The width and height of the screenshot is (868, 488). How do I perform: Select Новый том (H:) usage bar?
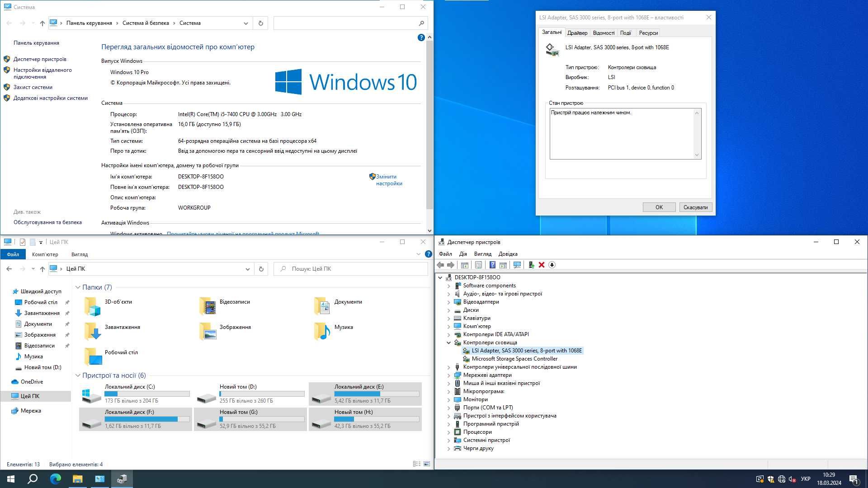click(377, 419)
